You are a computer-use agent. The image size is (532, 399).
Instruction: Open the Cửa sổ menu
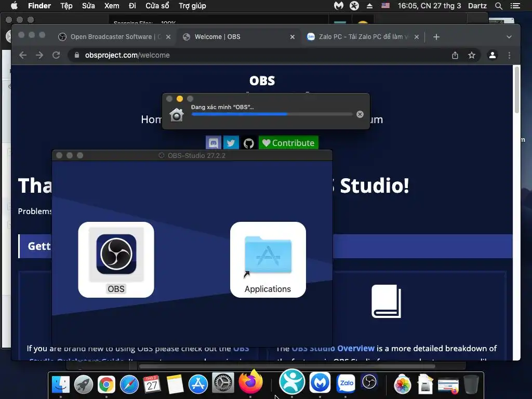[x=157, y=6]
